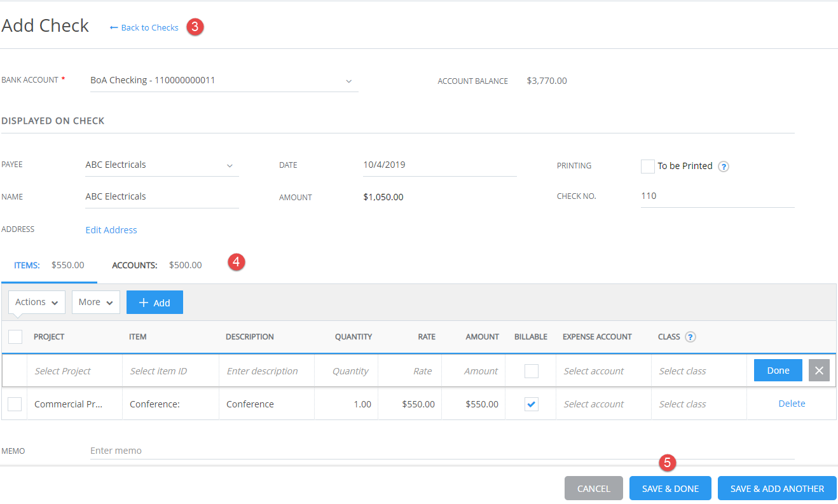Toggle the select-all checkbox in the table header

pyautogui.click(x=15, y=337)
